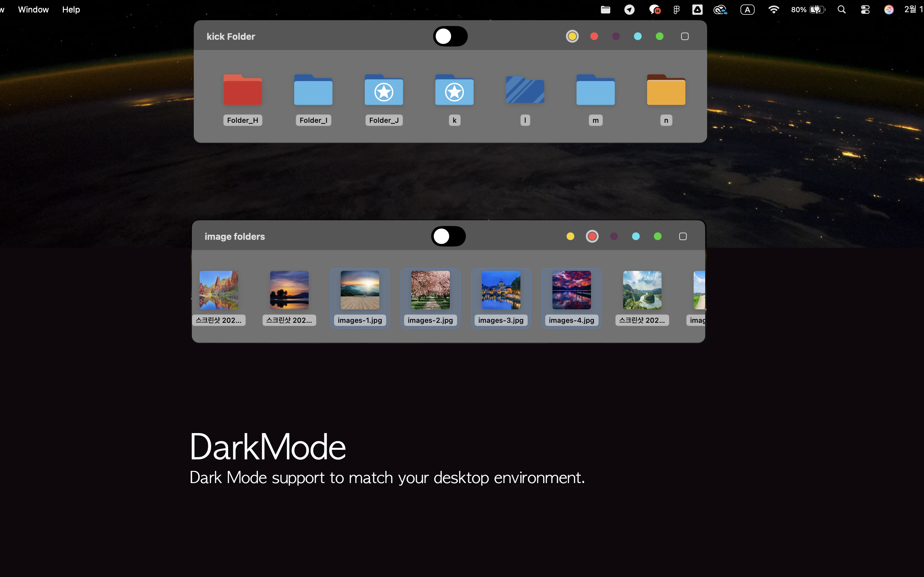Click square checkbox in image folders header
This screenshot has height=577, width=924.
tap(683, 236)
